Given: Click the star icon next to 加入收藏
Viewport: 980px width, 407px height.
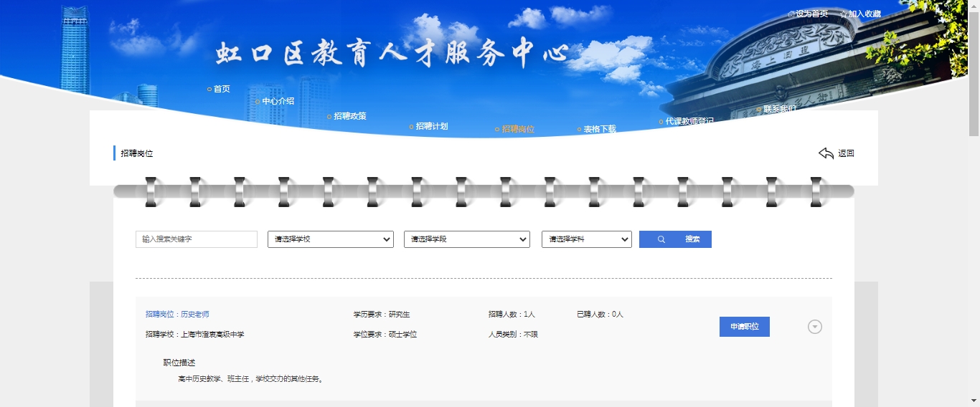Looking at the screenshot, I should click(x=844, y=14).
